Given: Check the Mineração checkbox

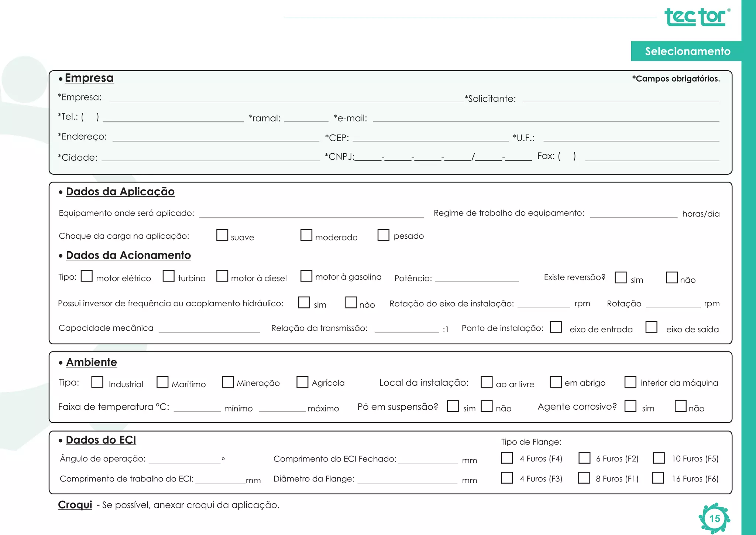Looking at the screenshot, I should click(x=228, y=382).
